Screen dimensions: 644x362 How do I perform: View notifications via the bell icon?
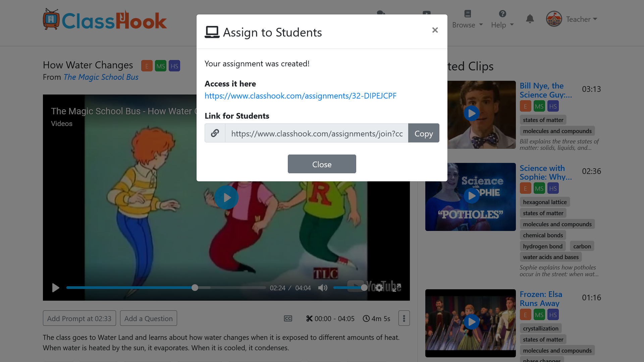pyautogui.click(x=530, y=19)
